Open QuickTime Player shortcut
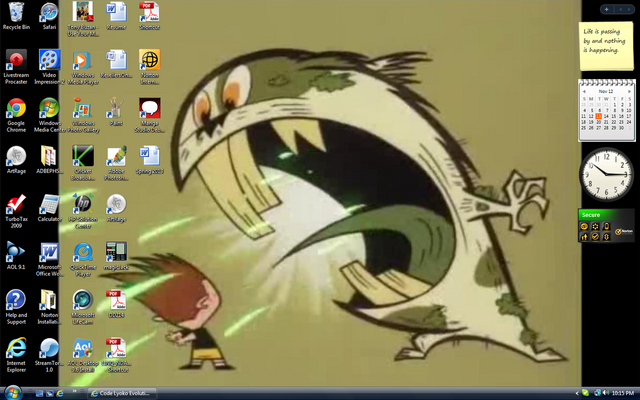Viewport: 640px width, 400px height. tap(83, 259)
